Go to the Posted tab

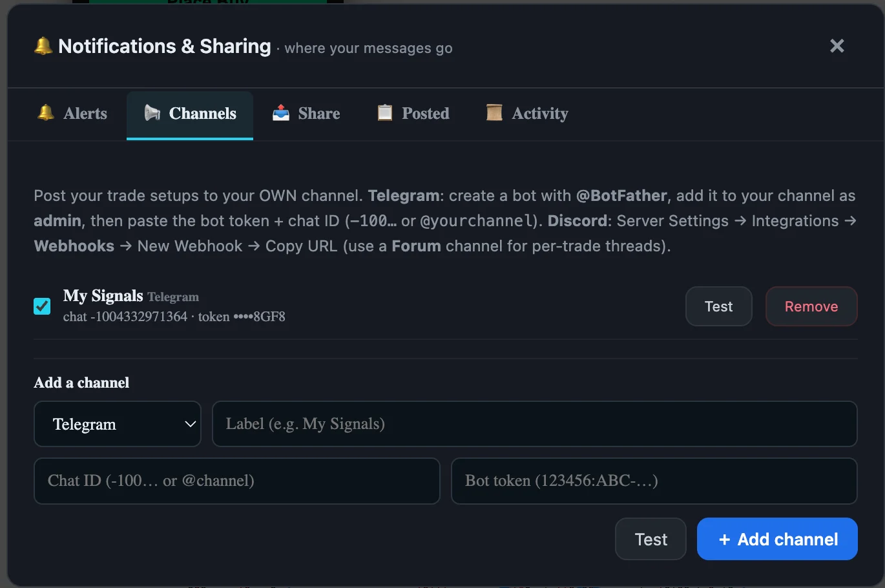(x=413, y=114)
